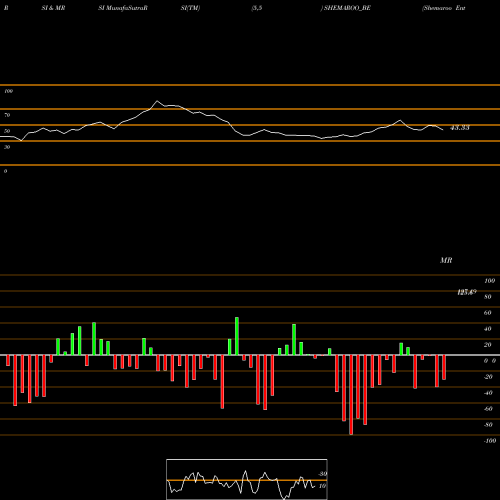Click the RSI axis label '30'

coord(7,147)
